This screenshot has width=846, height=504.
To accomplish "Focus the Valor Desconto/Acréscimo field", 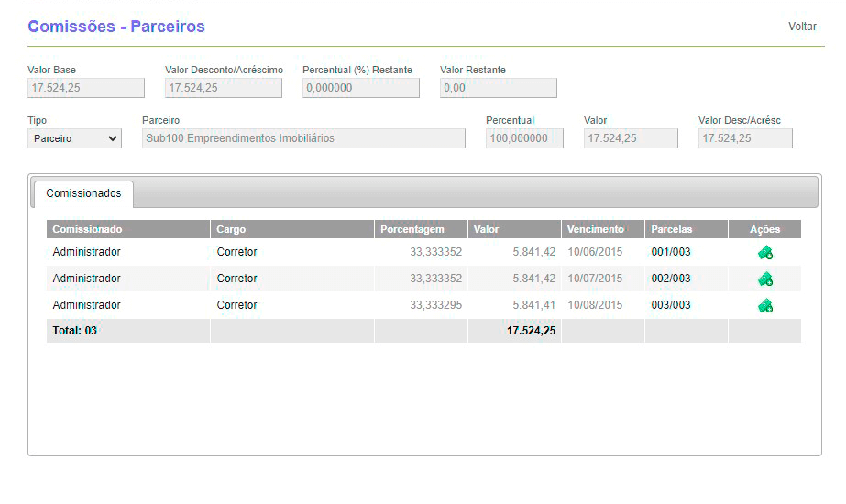I will click(224, 88).
